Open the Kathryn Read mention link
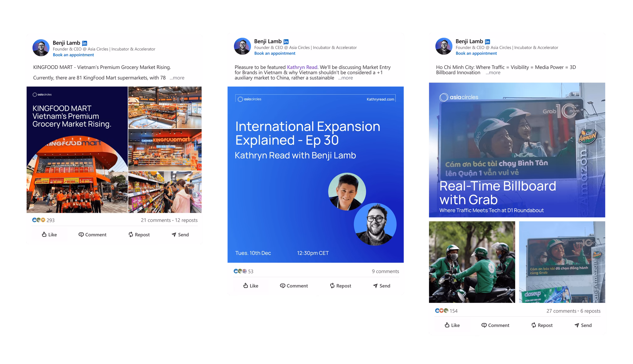This screenshot has height=364, width=633. (x=302, y=67)
